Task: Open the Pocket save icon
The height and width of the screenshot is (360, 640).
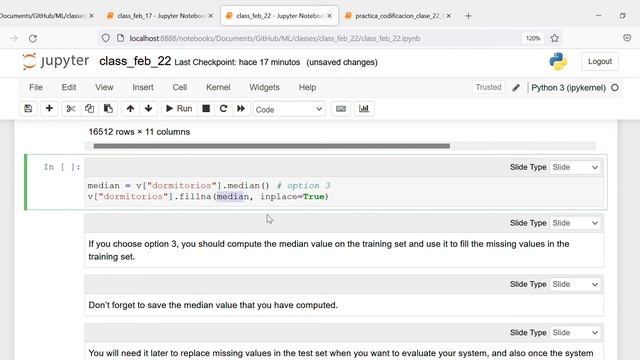Action: 627,38
